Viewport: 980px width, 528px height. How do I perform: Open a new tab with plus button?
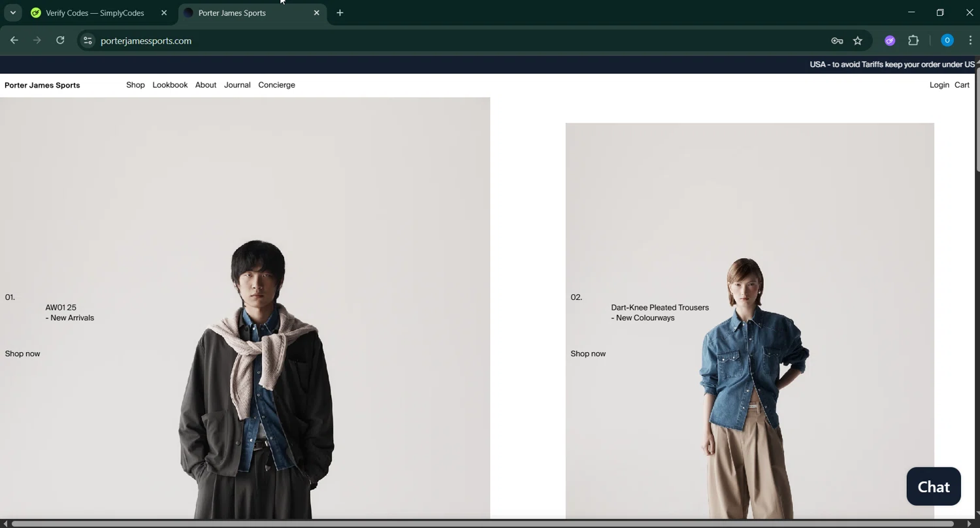tap(340, 13)
